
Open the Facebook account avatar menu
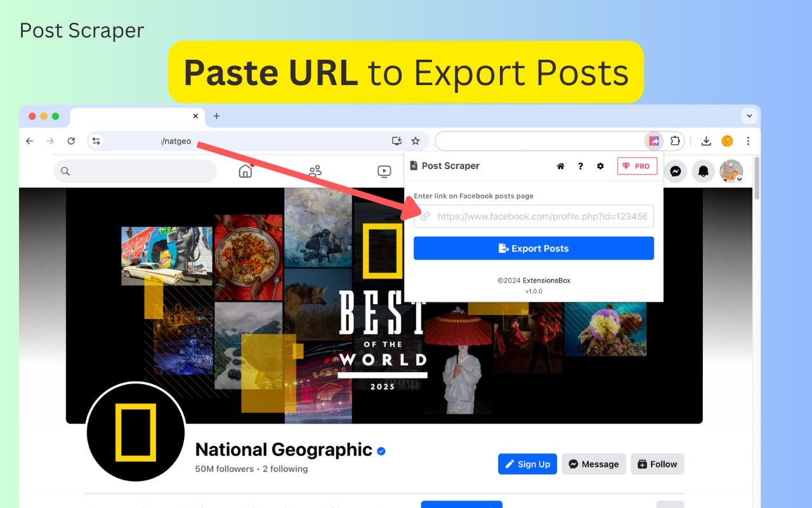pos(731,171)
